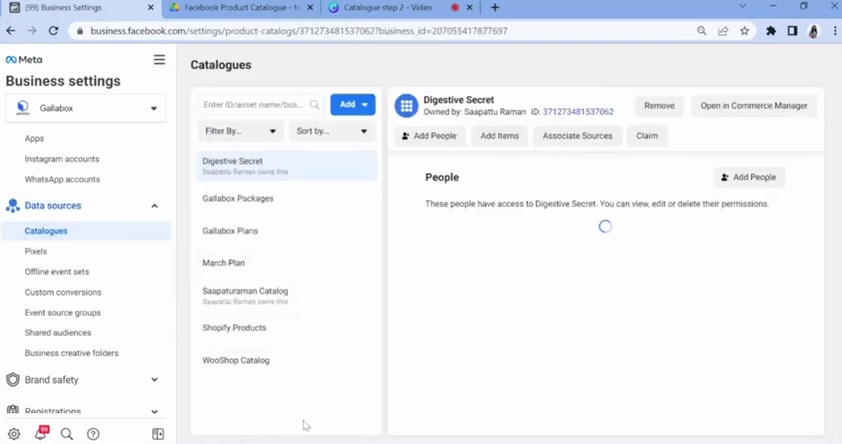The height and width of the screenshot is (444, 842).
Task: Expand the Registrations section chevron
Action: (x=154, y=411)
